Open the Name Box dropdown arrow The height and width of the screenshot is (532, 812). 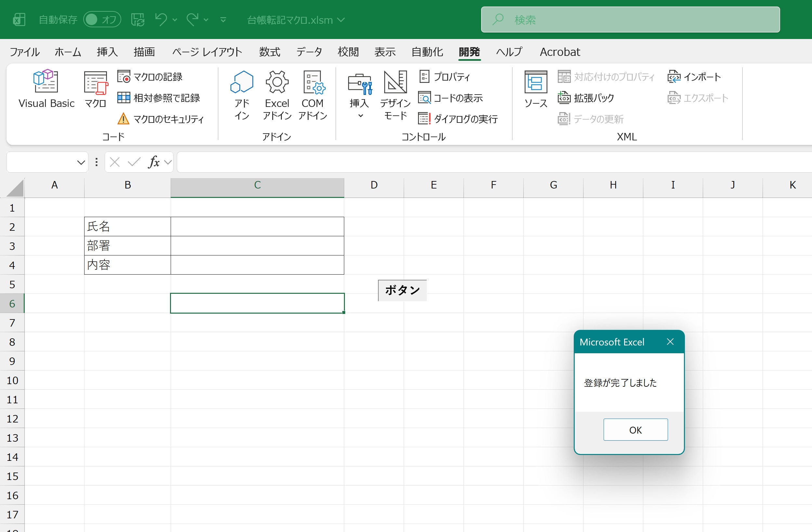81,162
